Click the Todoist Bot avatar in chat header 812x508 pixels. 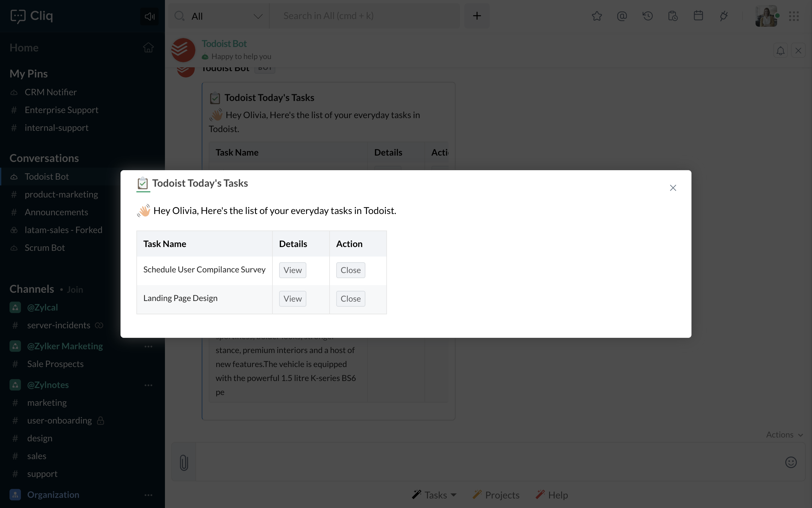183,50
